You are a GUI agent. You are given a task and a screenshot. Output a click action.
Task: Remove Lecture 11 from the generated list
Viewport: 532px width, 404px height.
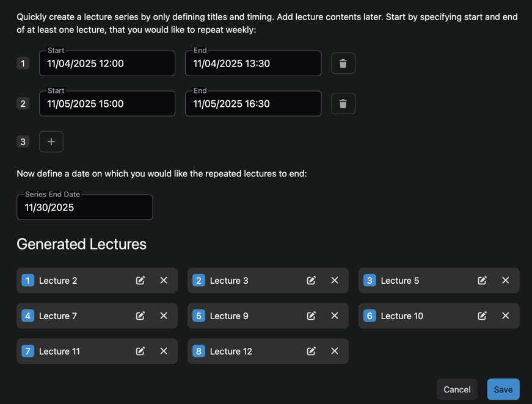[164, 351]
